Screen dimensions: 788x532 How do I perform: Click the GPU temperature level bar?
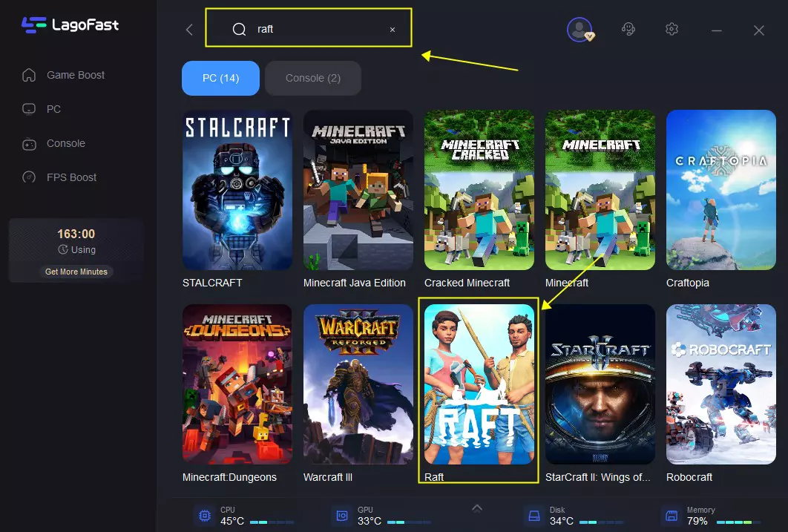pyautogui.click(x=409, y=522)
